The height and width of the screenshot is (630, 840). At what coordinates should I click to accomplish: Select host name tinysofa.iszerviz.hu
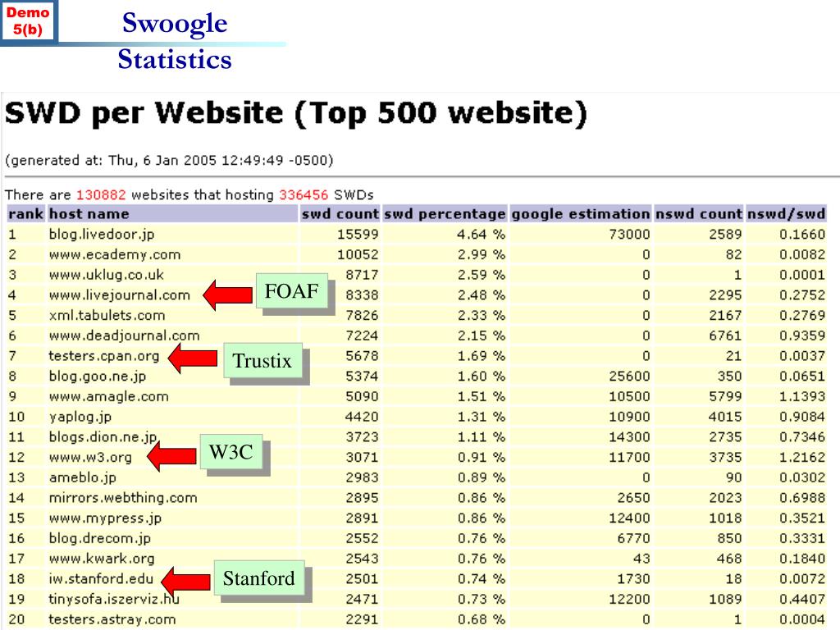114,599
